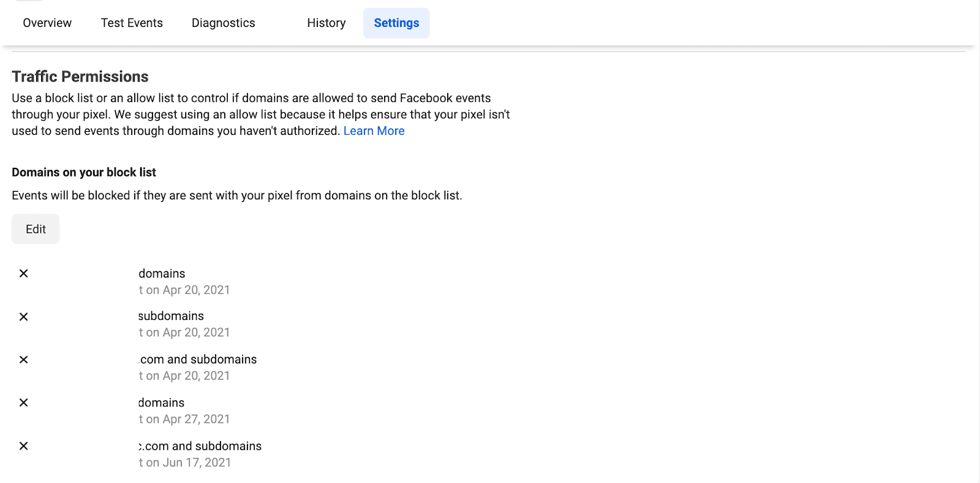980x483 pixels.
Task: View the Diagnostics tab
Action: pyautogui.click(x=223, y=23)
